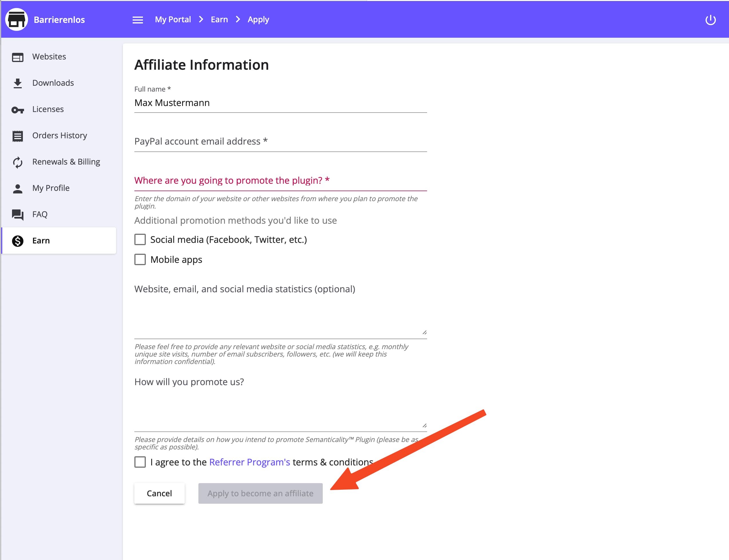Image resolution: width=729 pixels, height=560 pixels.
Task: Navigate to My Portal breadcrumb
Action: coord(173,19)
